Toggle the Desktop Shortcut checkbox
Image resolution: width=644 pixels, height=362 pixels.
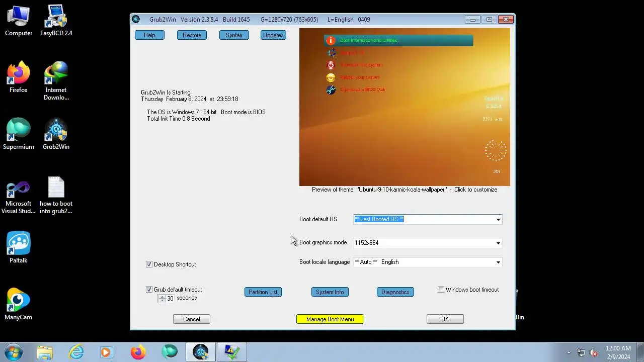tap(149, 264)
